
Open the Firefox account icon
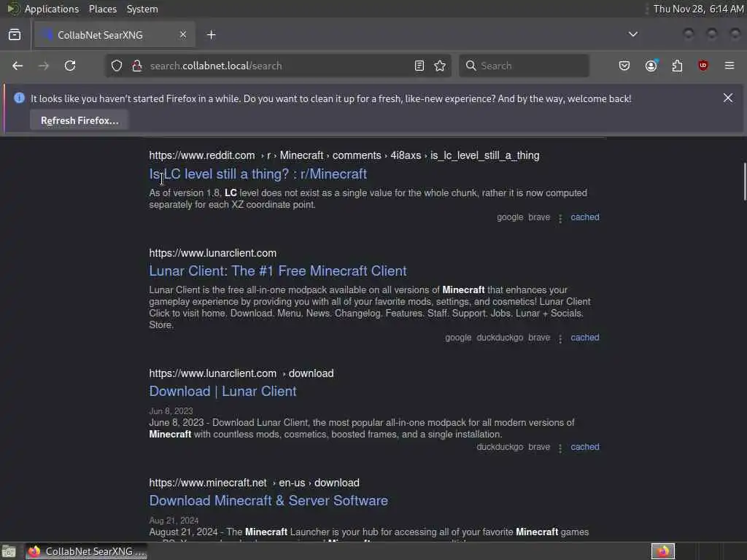coord(651,66)
